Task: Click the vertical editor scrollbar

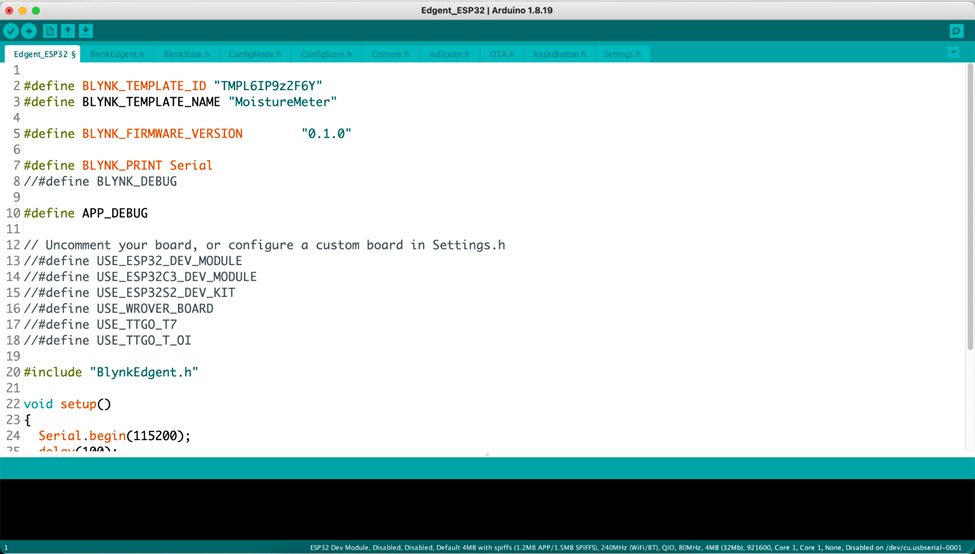Action: [971, 206]
